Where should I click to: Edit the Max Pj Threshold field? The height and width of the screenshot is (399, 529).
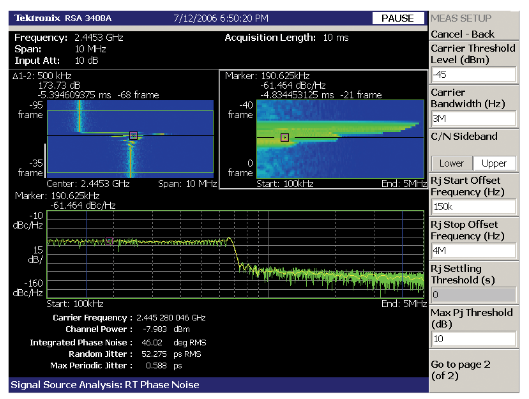click(x=474, y=339)
